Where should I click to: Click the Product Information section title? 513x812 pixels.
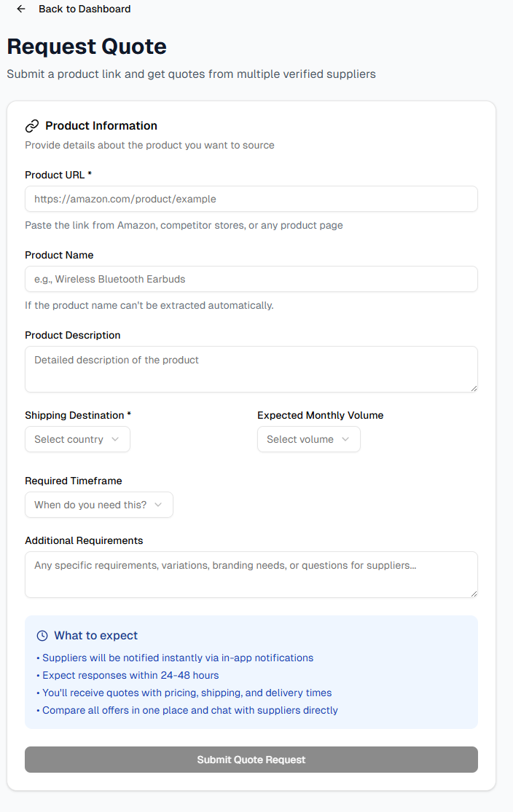pos(101,126)
